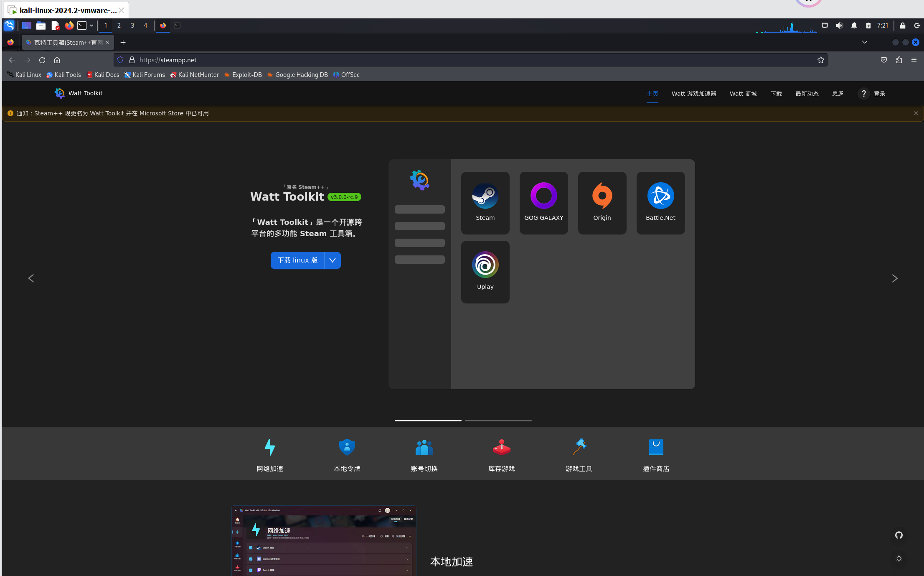924x576 pixels.
Task: Select the GOG GALAXY icon card
Action: click(543, 203)
